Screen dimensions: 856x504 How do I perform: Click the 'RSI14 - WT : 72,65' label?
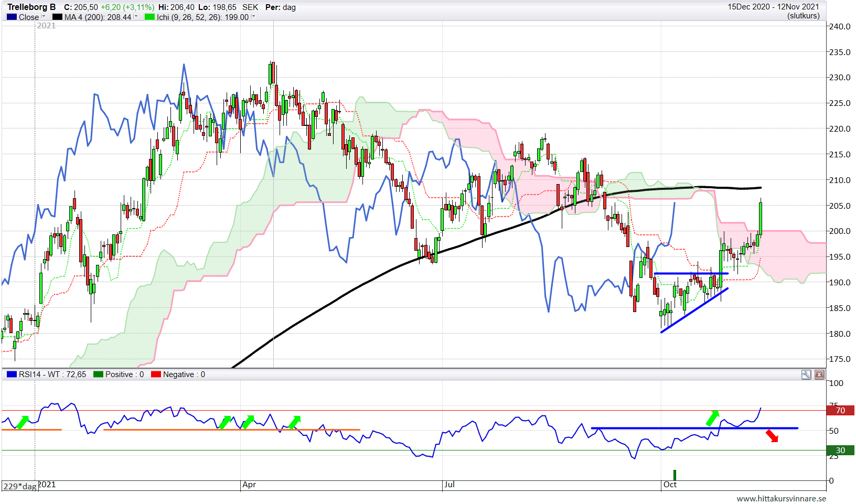(52, 374)
